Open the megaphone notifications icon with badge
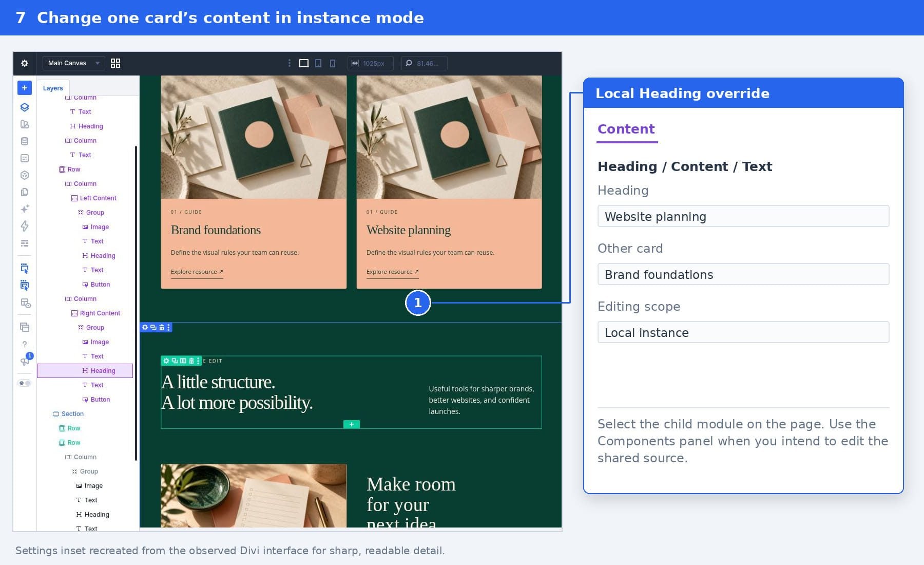This screenshot has height=565, width=924. coord(25,361)
